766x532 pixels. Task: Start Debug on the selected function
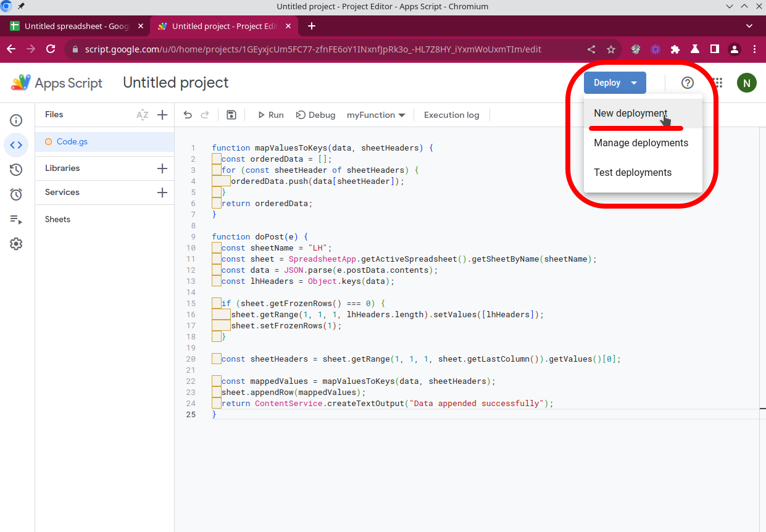point(316,115)
